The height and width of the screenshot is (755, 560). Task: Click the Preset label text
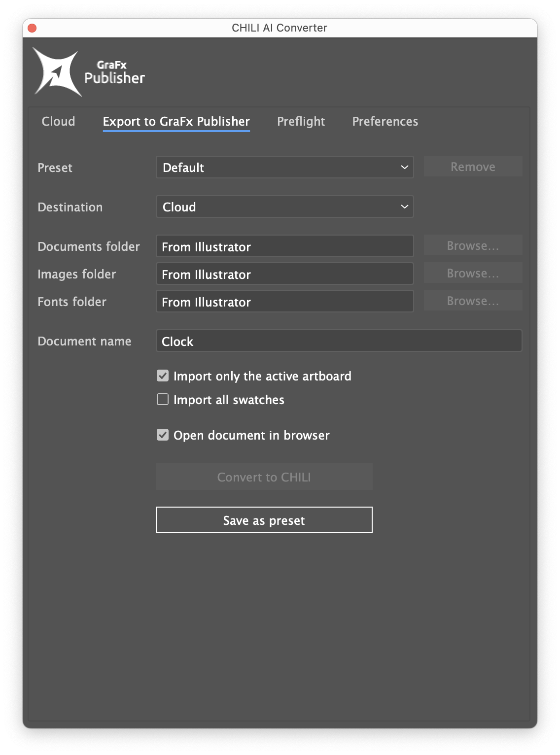[55, 168]
